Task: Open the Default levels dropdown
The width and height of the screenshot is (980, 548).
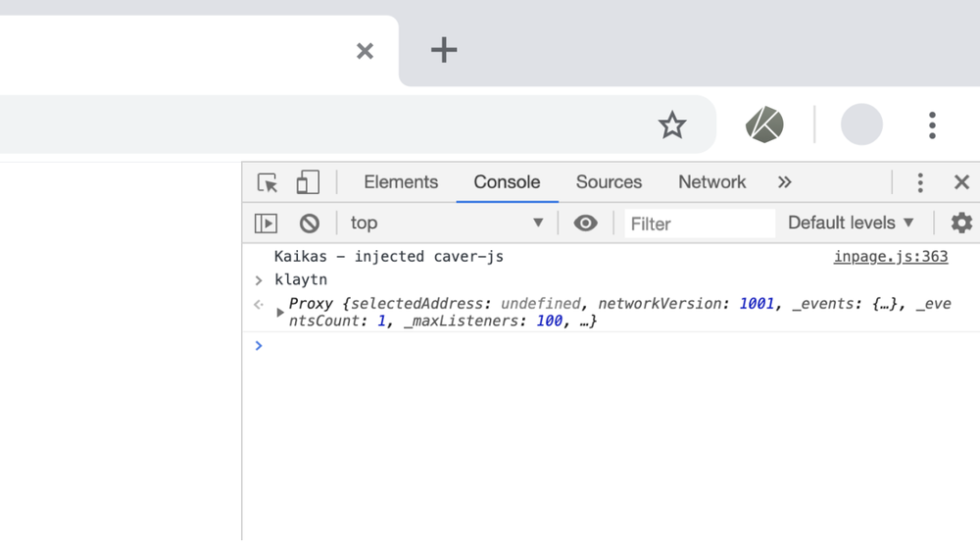Action: pyautogui.click(x=851, y=223)
